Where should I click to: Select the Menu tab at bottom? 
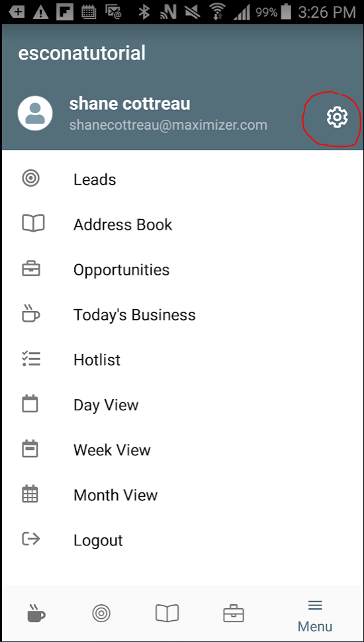(315, 616)
